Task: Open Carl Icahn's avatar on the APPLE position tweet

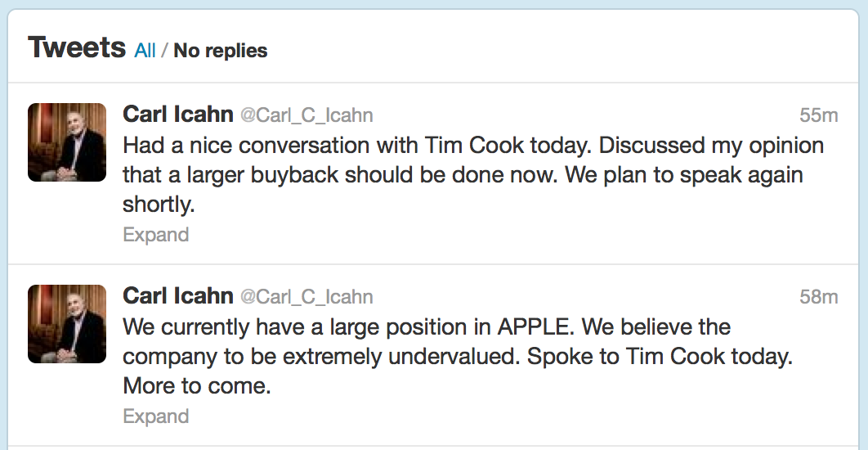Action: pyautogui.click(x=67, y=324)
